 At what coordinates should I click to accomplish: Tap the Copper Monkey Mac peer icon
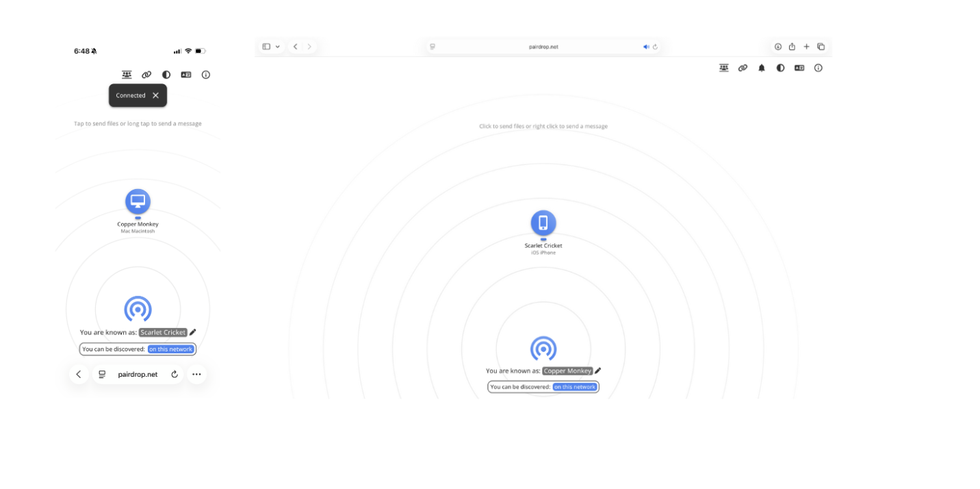pyautogui.click(x=138, y=201)
